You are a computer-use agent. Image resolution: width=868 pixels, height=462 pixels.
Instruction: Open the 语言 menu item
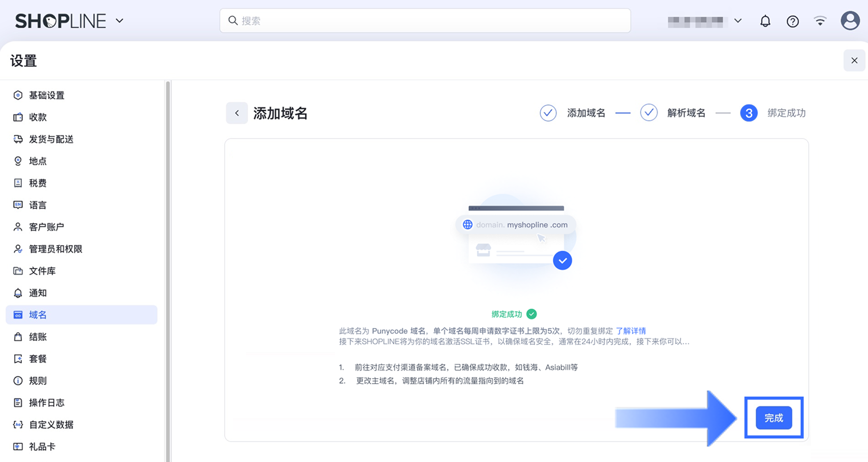click(82, 205)
